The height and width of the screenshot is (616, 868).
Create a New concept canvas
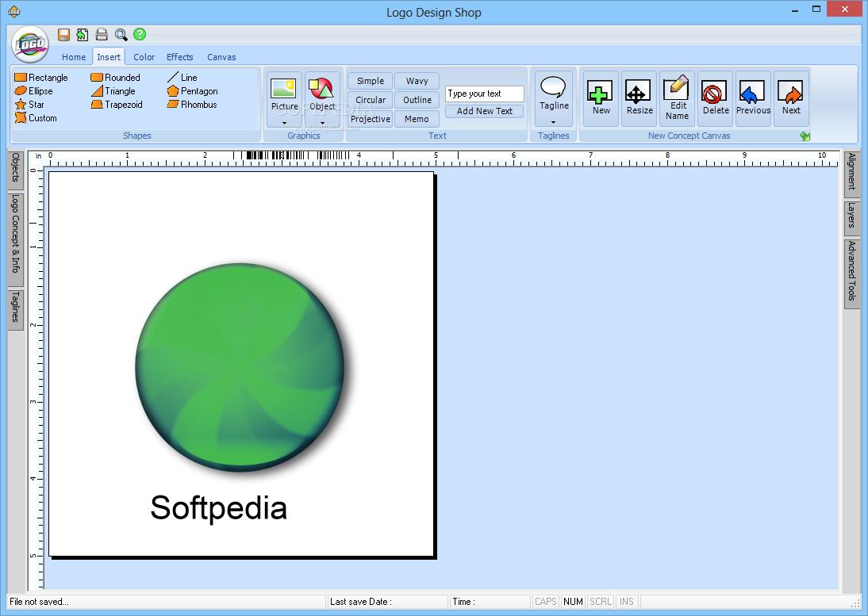point(601,98)
